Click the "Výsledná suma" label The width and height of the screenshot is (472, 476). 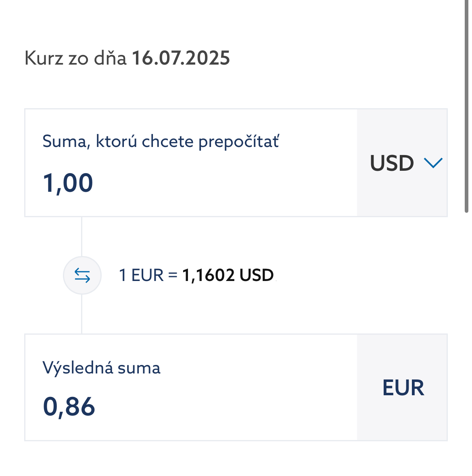[101, 368]
